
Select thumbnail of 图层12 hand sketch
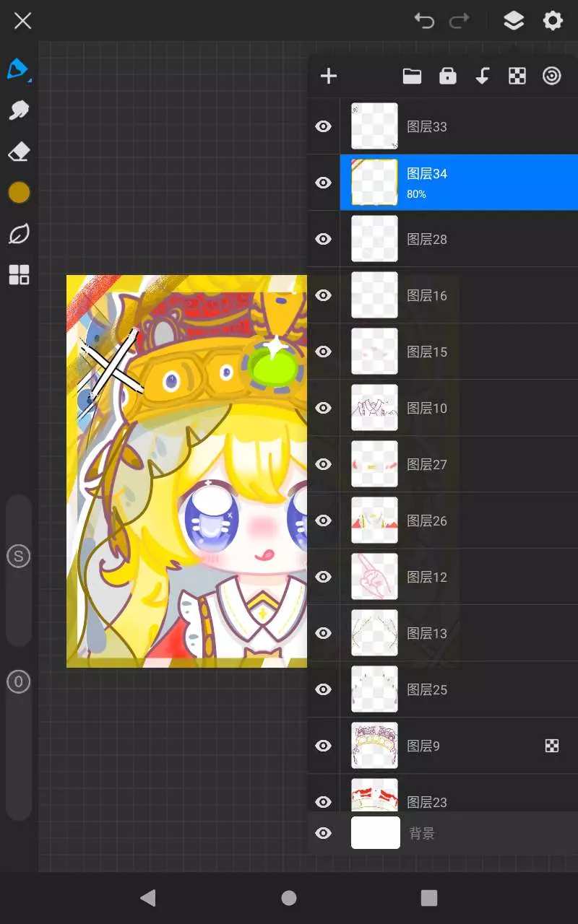coord(374,577)
